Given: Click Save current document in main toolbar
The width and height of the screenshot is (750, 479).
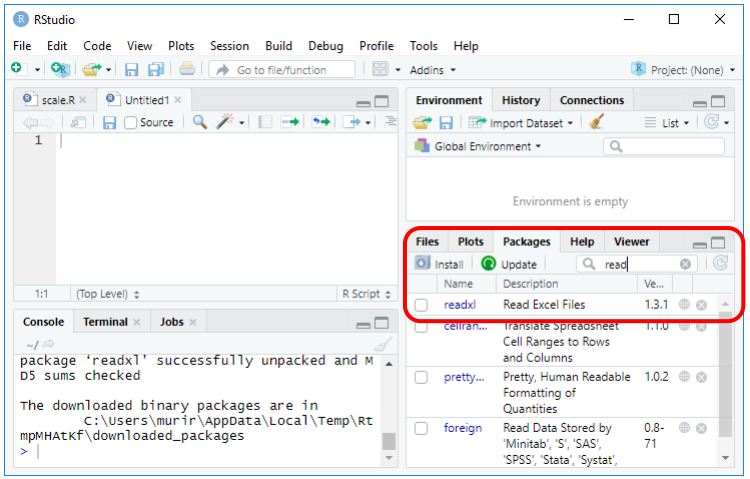Looking at the screenshot, I should coord(131,70).
